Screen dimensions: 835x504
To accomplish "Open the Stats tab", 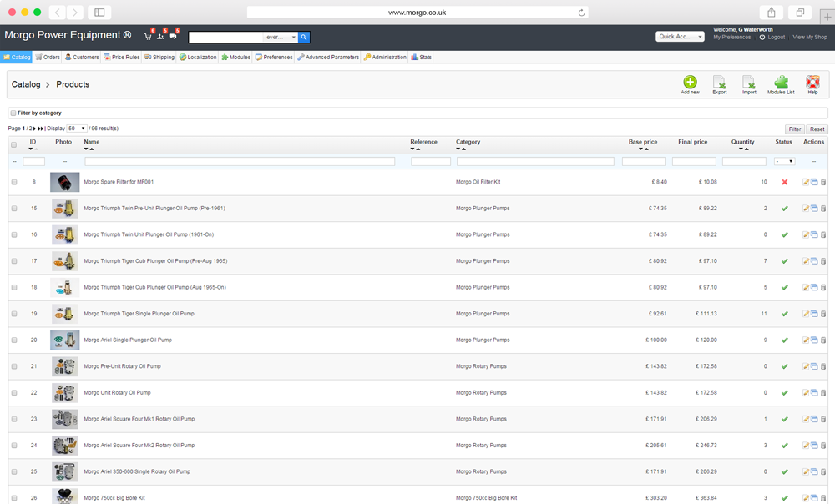I will pos(421,57).
